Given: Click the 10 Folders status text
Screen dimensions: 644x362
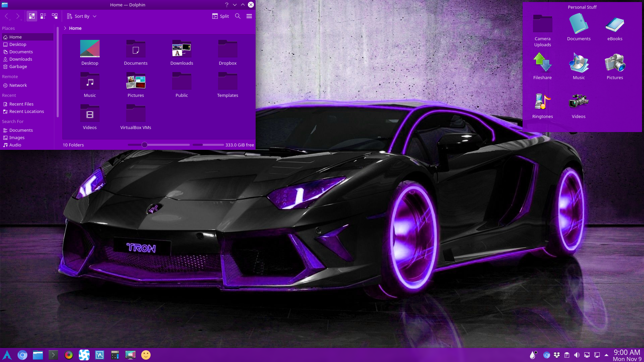Looking at the screenshot, I should [73, 145].
